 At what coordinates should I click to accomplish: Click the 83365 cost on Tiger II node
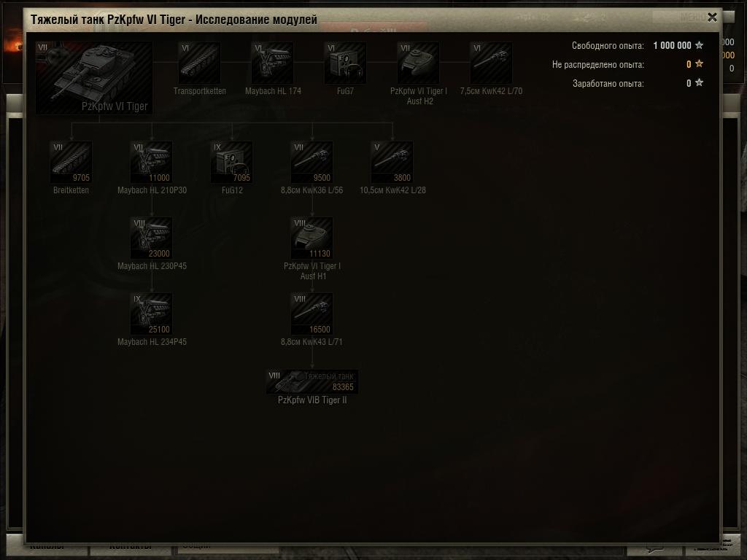pyautogui.click(x=343, y=386)
